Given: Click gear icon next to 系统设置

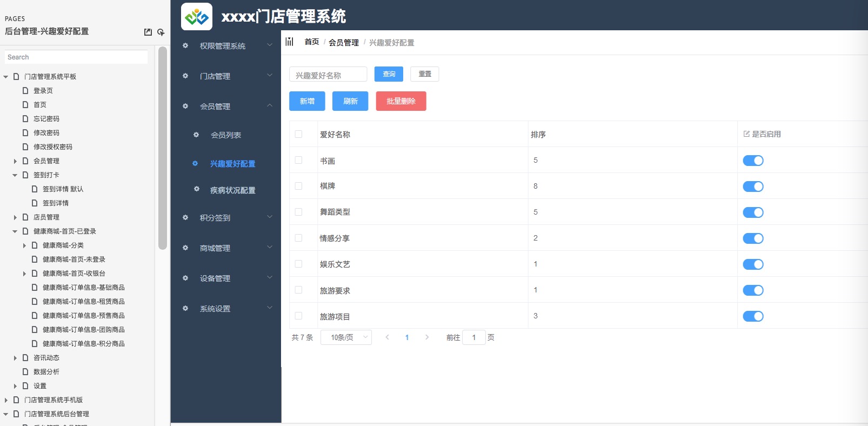Looking at the screenshot, I should (185, 308).
